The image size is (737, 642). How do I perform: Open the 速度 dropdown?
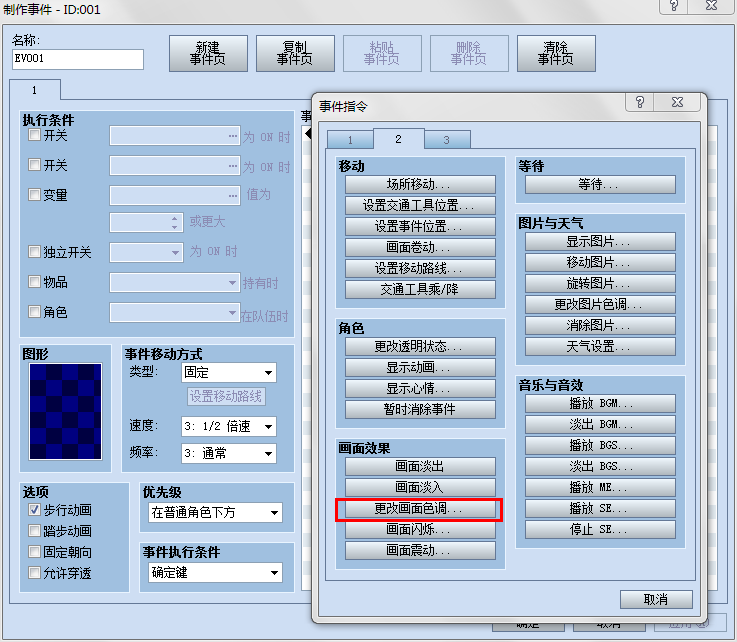pyautogui.click(x=228, y=427)
